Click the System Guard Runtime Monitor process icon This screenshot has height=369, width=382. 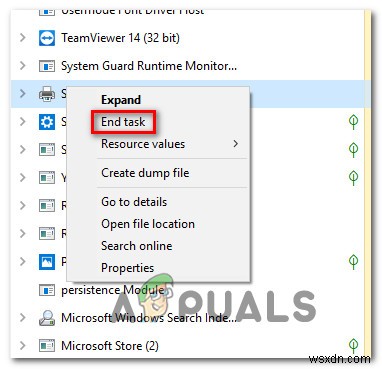click(47, 66)
